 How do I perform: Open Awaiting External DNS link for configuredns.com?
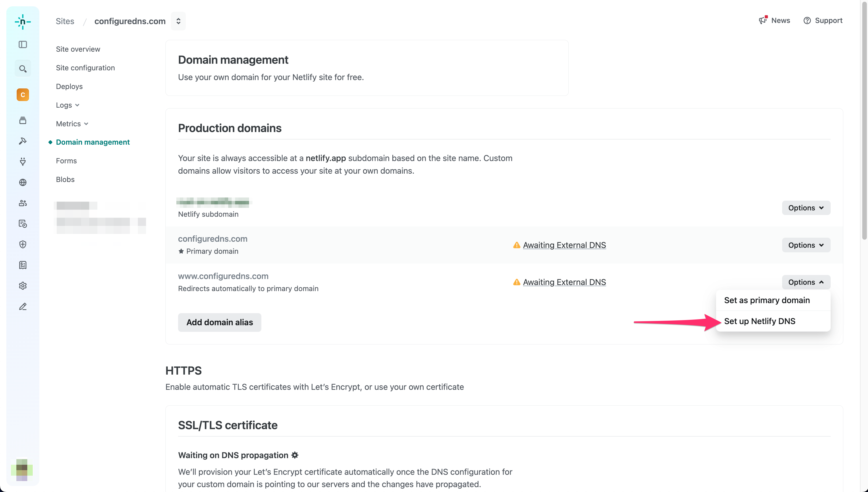(x=564, y=245)
